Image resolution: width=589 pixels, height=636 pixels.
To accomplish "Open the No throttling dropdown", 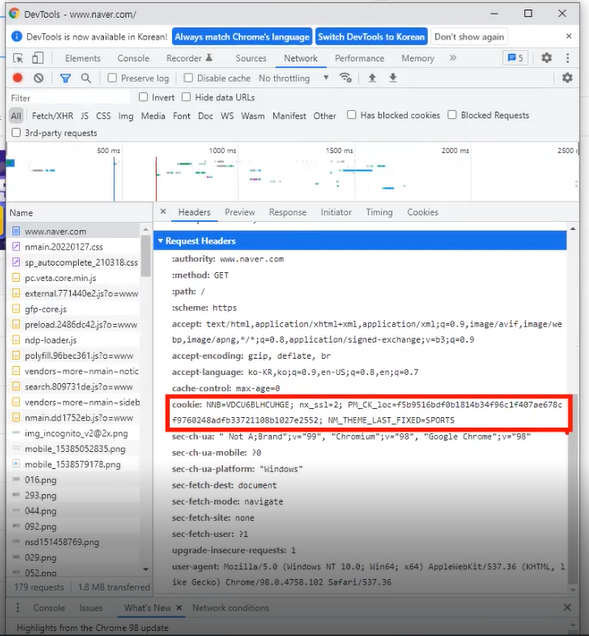I will [293, 78].
